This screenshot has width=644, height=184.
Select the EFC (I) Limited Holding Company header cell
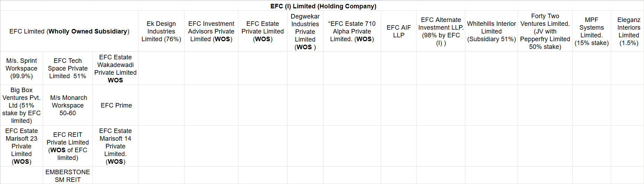coord(323,6)
